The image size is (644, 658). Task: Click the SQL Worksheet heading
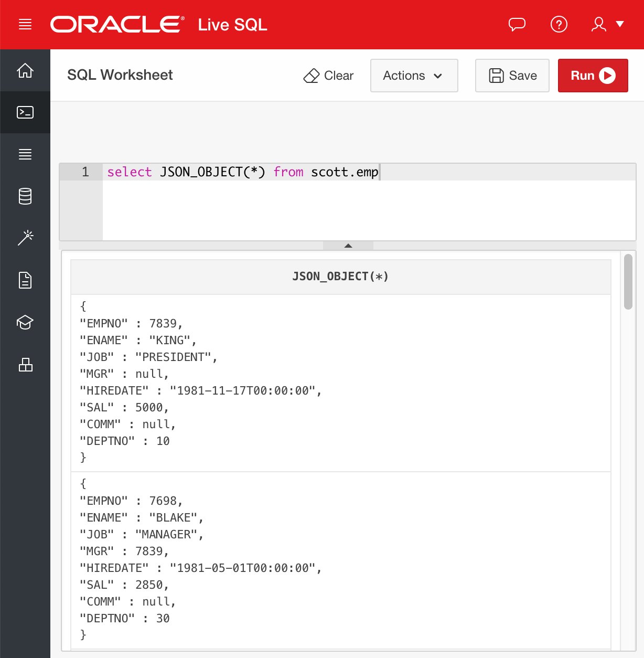(x=120, y=75)
